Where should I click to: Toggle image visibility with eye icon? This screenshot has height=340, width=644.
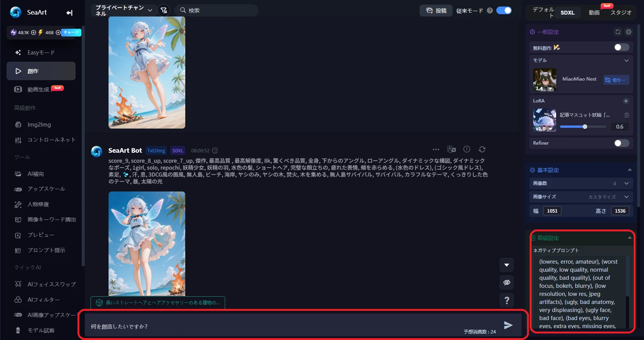[507, 282]
